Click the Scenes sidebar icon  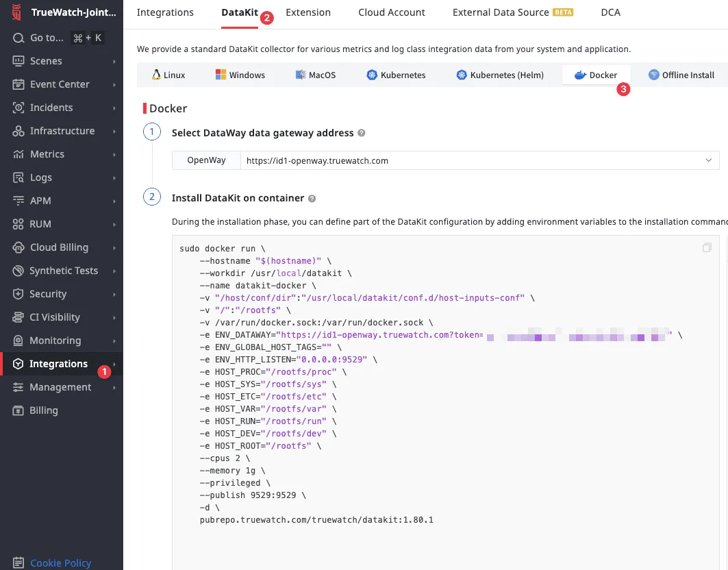18,61
